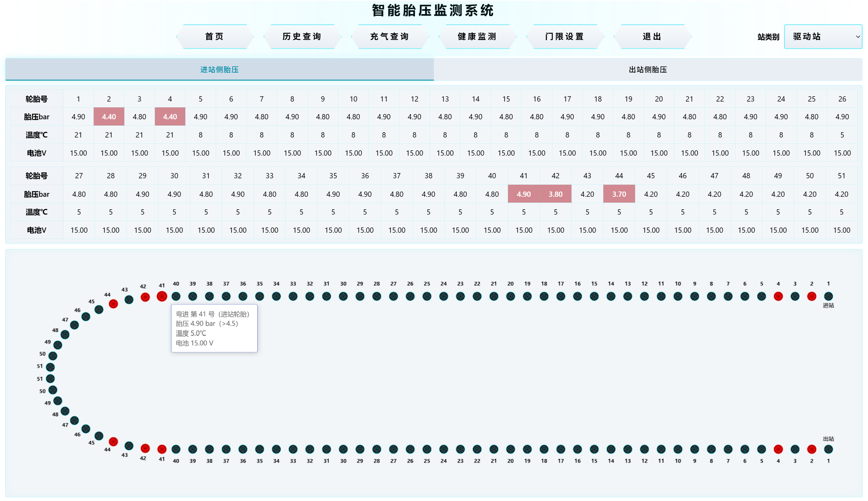Select tire icon 1 labeled 进站
868x501 pixels.
coord(829,296)
